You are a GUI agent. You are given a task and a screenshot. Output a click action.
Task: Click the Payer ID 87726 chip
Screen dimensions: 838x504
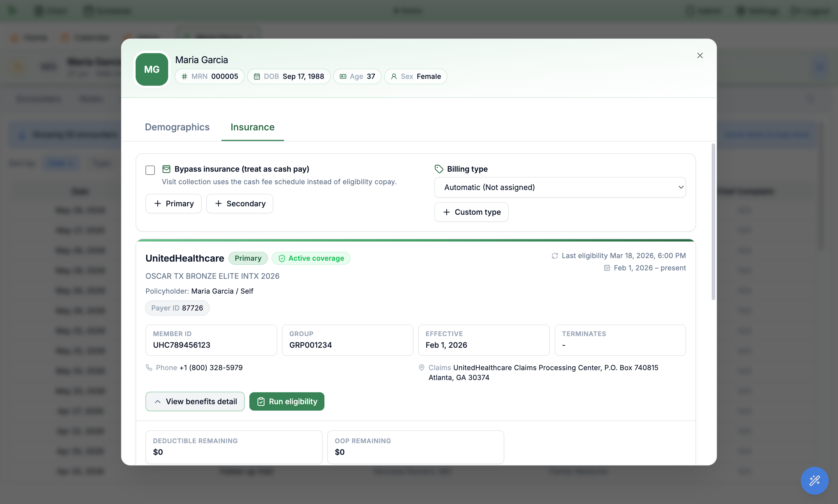[177, 308]
